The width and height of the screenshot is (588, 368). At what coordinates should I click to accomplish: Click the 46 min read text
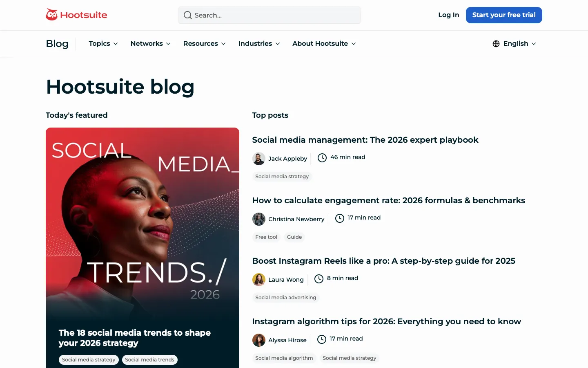point(348,157)
